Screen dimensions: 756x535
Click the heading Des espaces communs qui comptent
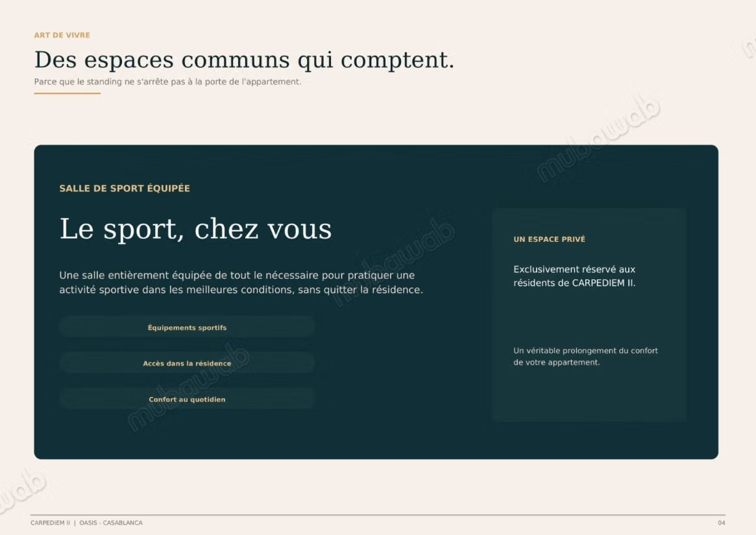(244, 60)
